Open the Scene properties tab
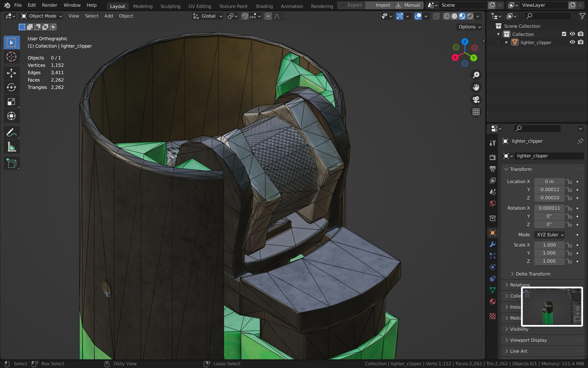The image size is (588, 368). click(492, 192)
